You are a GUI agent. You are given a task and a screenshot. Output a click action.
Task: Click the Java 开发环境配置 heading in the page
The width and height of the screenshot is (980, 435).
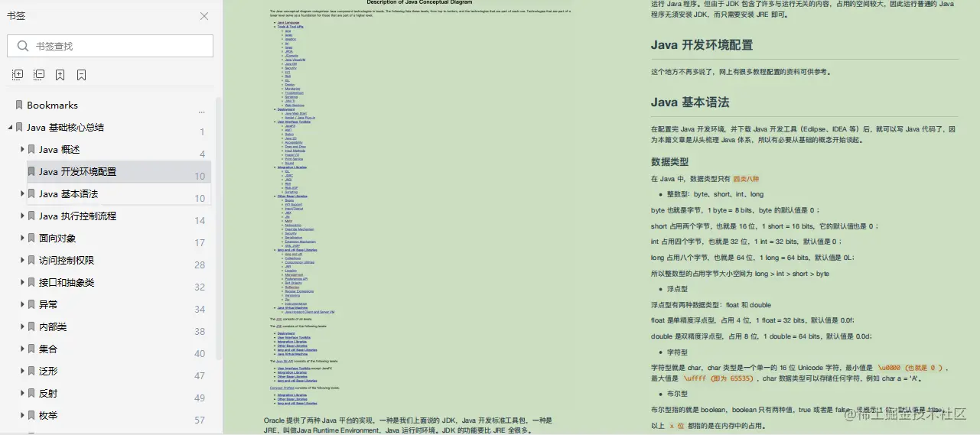tap(702, 45)
